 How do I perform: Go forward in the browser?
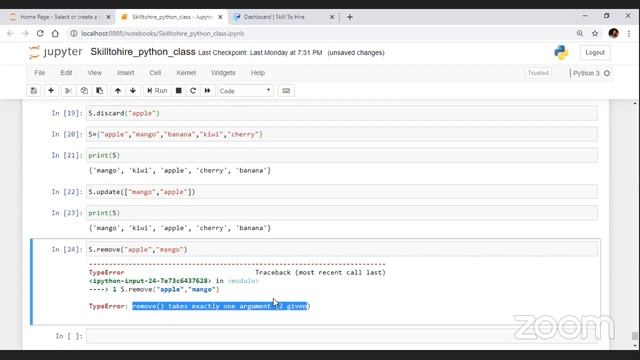25,33
